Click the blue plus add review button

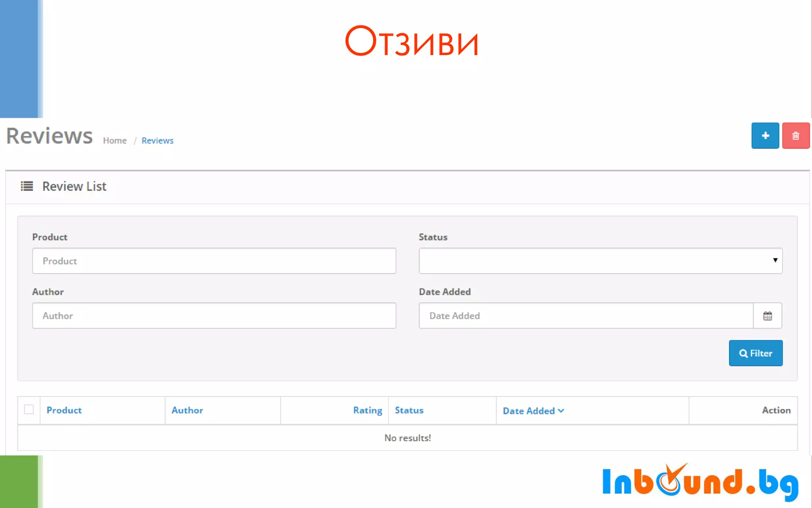coord(765,136)
